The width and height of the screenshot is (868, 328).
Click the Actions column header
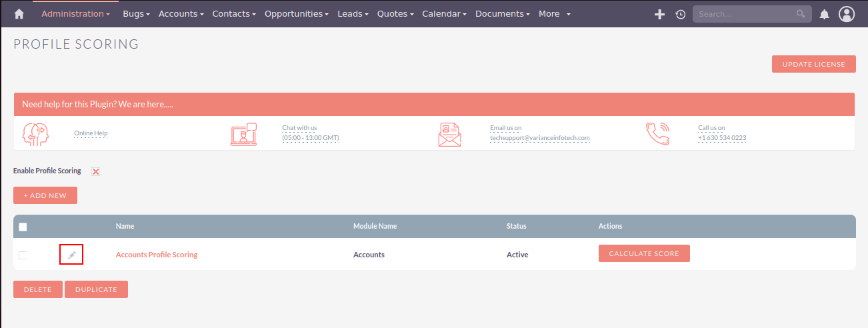click(x=611, y=226)
